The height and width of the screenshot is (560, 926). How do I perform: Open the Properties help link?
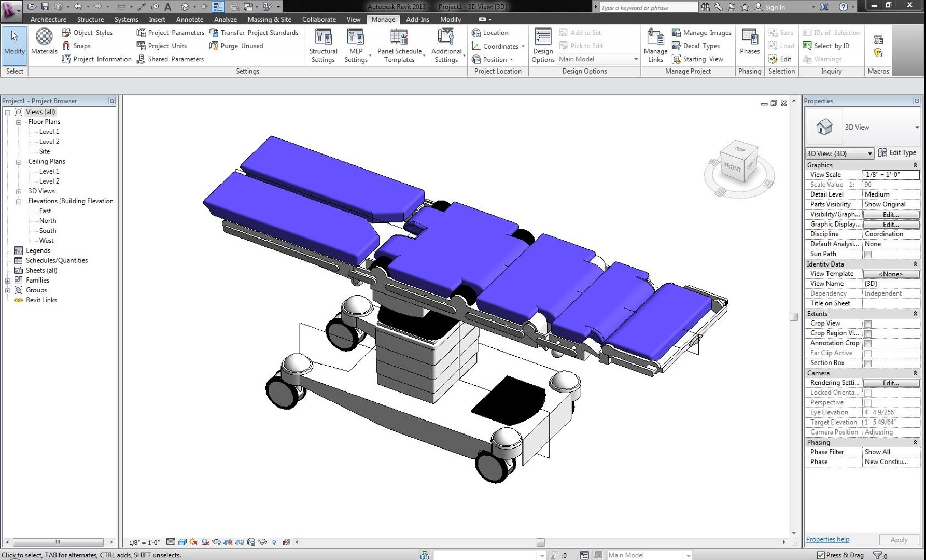(x=827, y=540)
